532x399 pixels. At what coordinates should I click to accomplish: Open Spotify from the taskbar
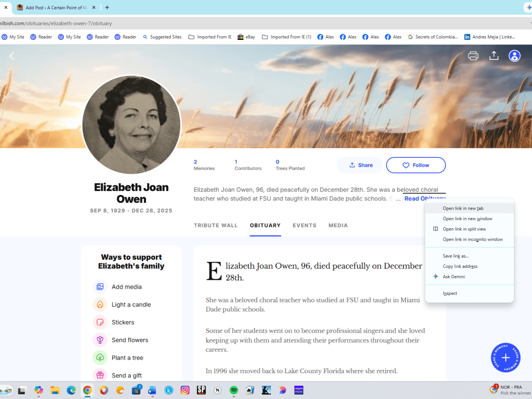tap(234, 390)
